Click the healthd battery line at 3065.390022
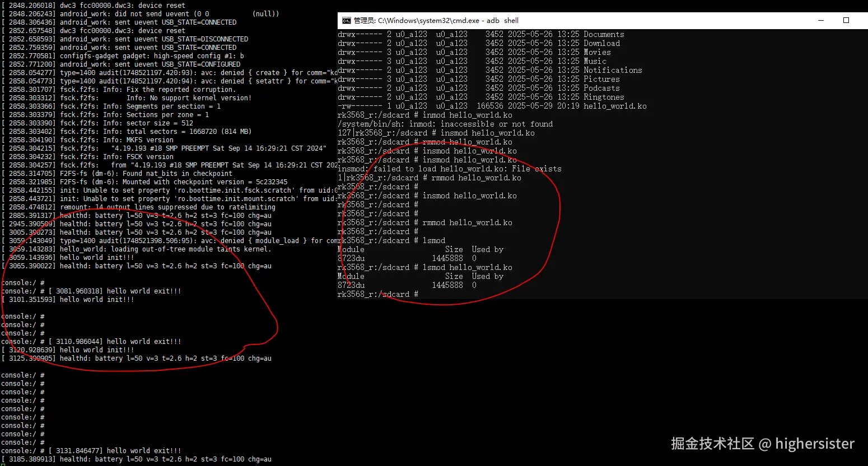 [136, 265]
